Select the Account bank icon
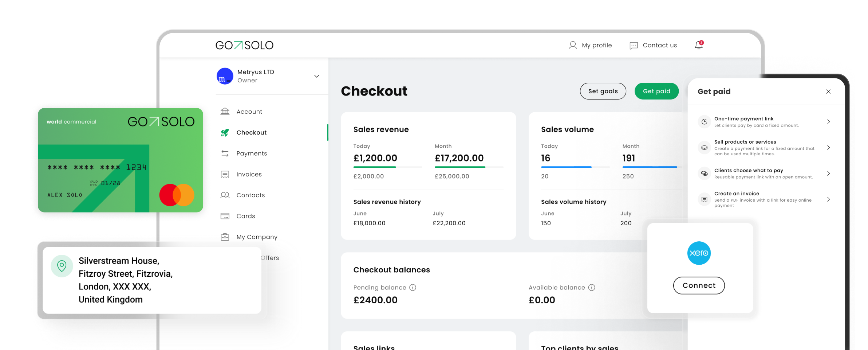Viewport: 868px width, 350px height. (225, 111)
